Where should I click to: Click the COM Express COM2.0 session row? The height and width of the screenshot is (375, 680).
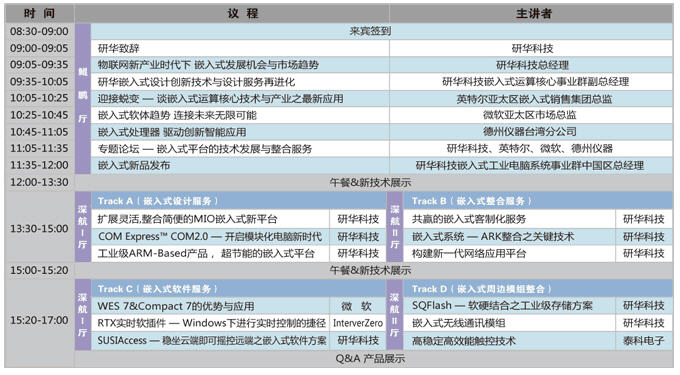(210, 237)
